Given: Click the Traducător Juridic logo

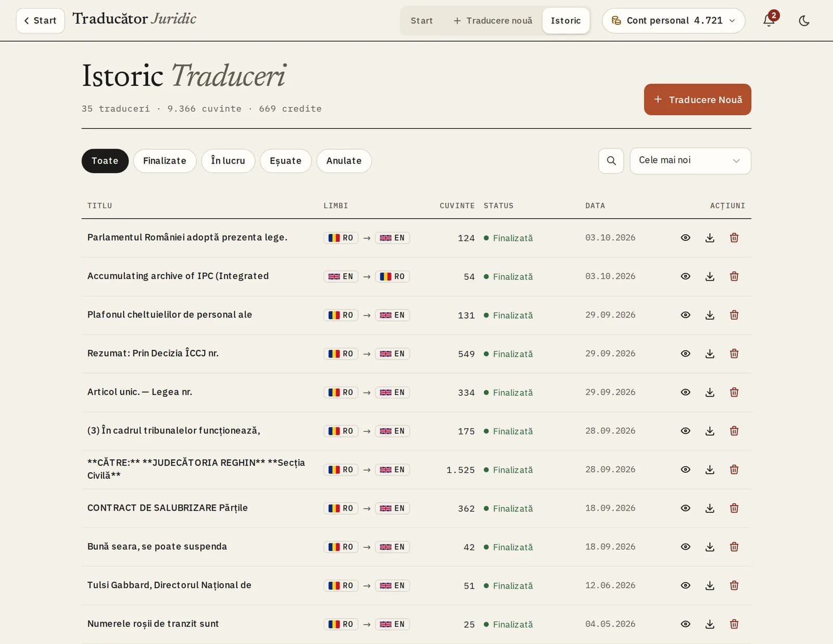Looking at the screenshot, I should pyautogui.click(x=134, y=19).
